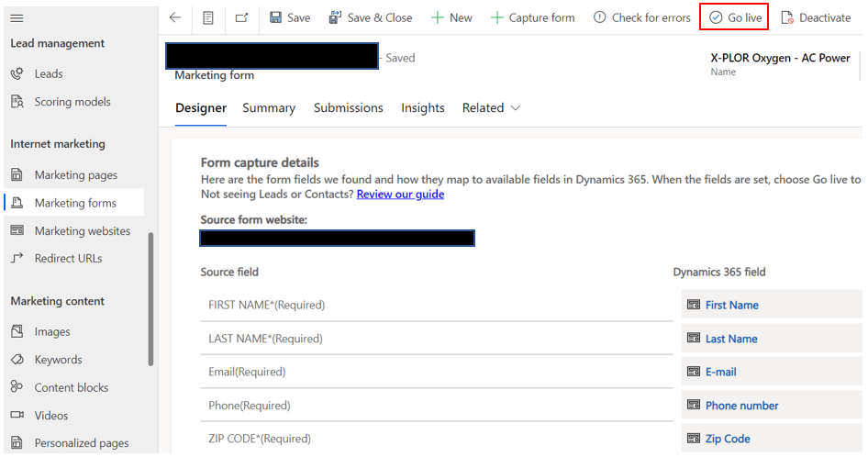Select the E-mail Dynamics 365 field
The height and width of the screenshot is (457, 868).
720,373
